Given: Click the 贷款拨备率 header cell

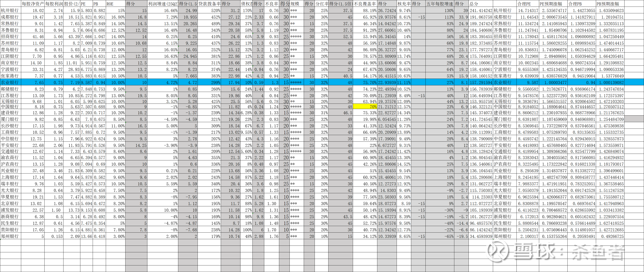Looking at the screenshot, I should pos(209,4).
